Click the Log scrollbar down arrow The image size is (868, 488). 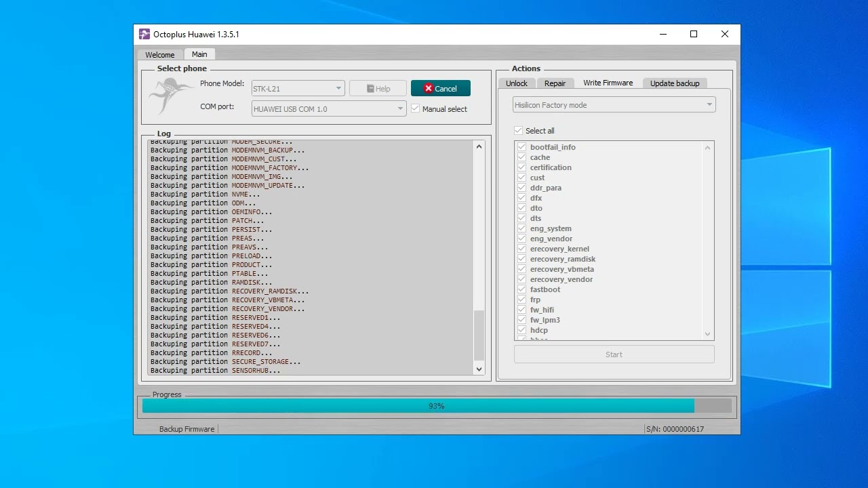(x=479, y=369)
